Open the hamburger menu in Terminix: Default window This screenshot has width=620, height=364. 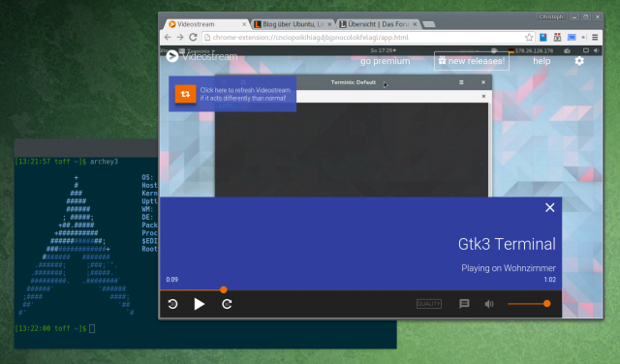pyautogui.click(x=461, y=82)
